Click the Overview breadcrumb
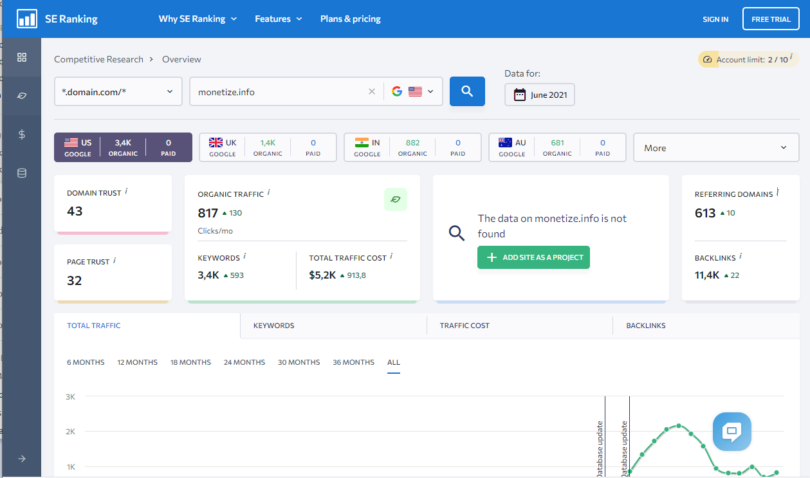 click(x=181, y=59)
